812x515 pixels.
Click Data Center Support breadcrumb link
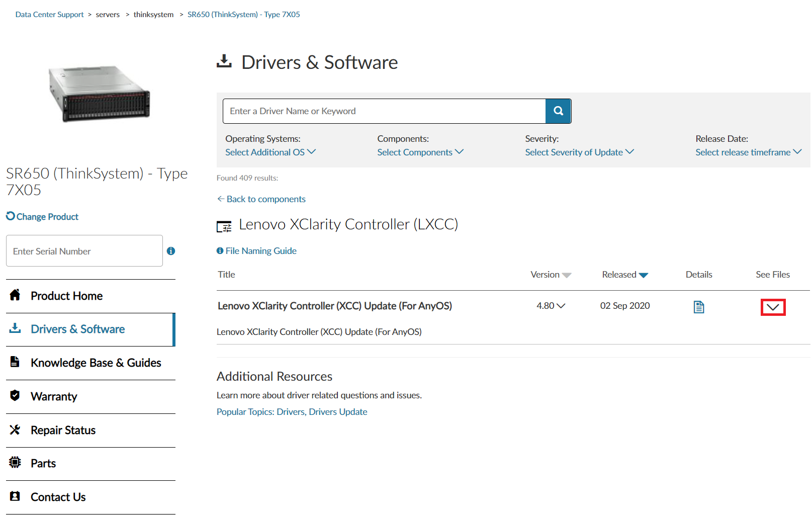tap(49, 15)
